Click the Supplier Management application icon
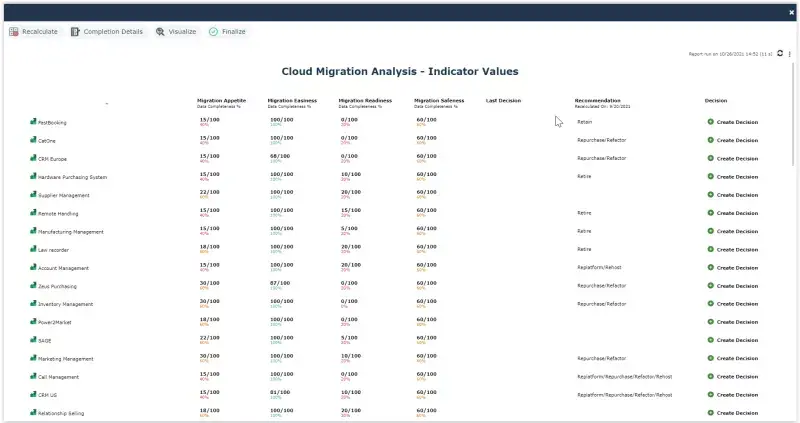 pos(33,194)
